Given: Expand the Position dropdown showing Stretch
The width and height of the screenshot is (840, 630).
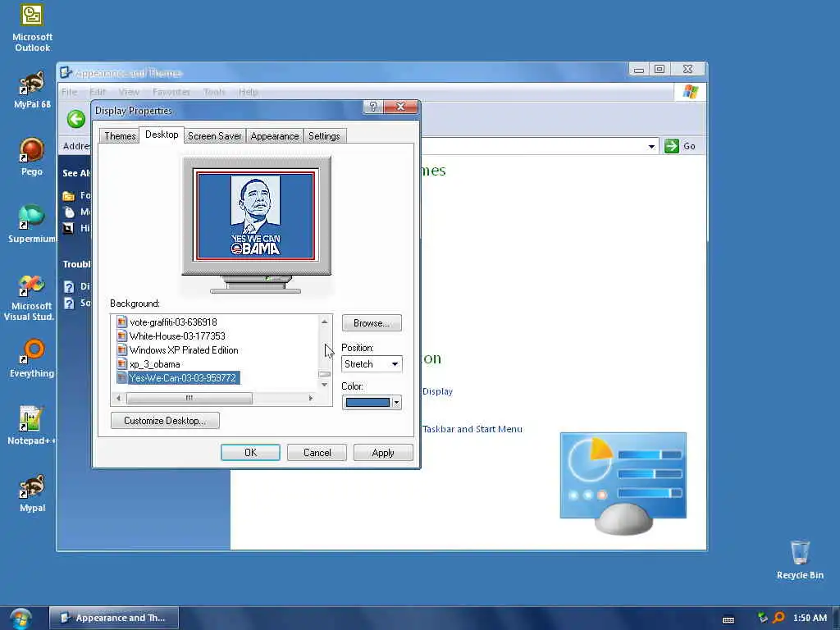Looking at the screenshot, I should [395, 364].
